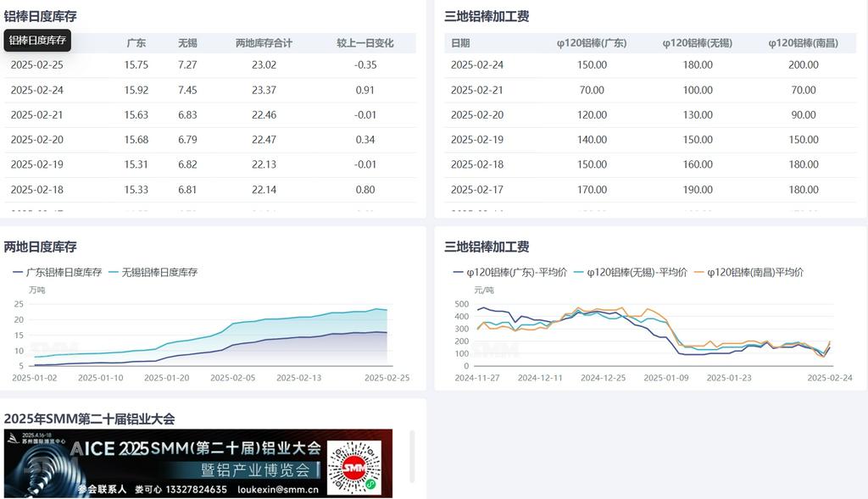This screenshot has height=499, width=868.
Task: Toggle 广东铝棒日度库存 legend series
Action: [x=58, y=273]
